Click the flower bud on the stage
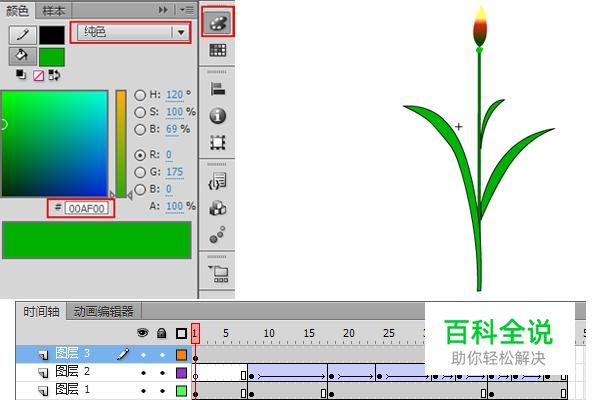 (480, 26)
